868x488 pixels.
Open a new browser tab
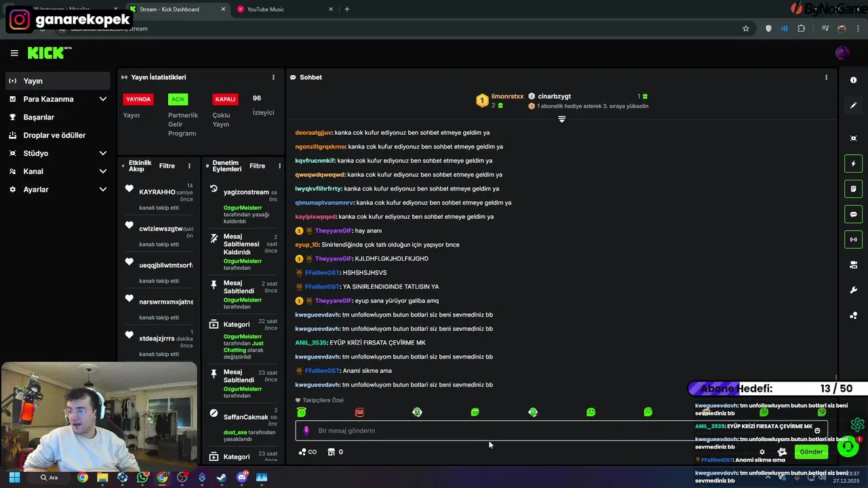pyautogui.click(x=347, y=9)
